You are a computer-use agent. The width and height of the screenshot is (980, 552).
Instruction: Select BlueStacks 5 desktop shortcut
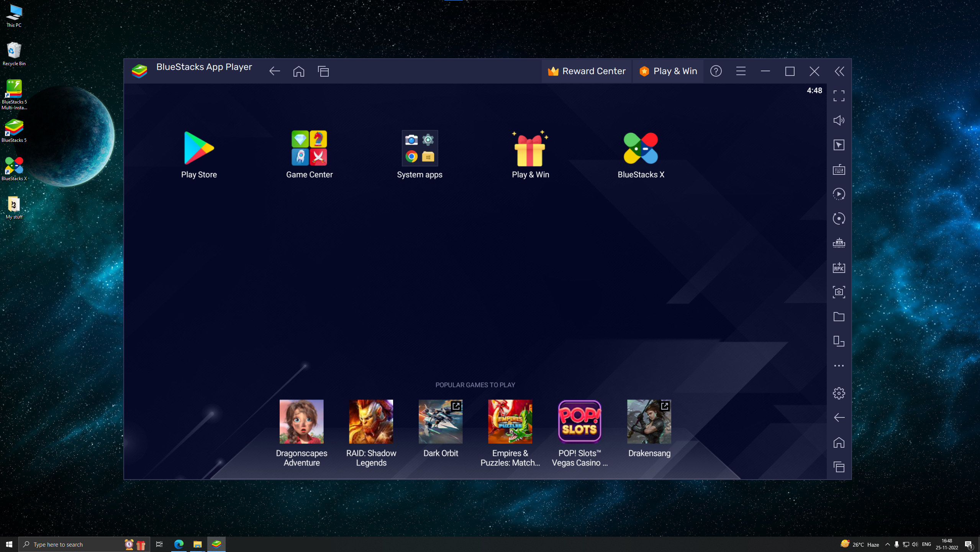[14, 131]
